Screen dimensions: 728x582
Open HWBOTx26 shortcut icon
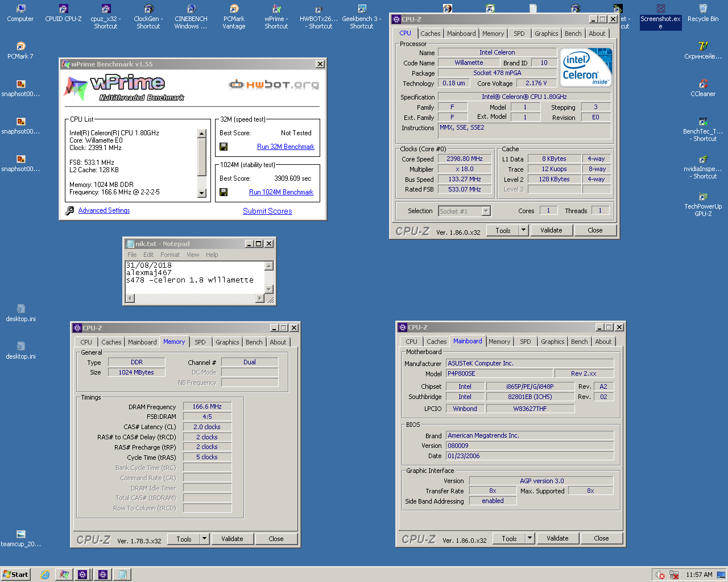pyautogui.click(x=318, y=16)
